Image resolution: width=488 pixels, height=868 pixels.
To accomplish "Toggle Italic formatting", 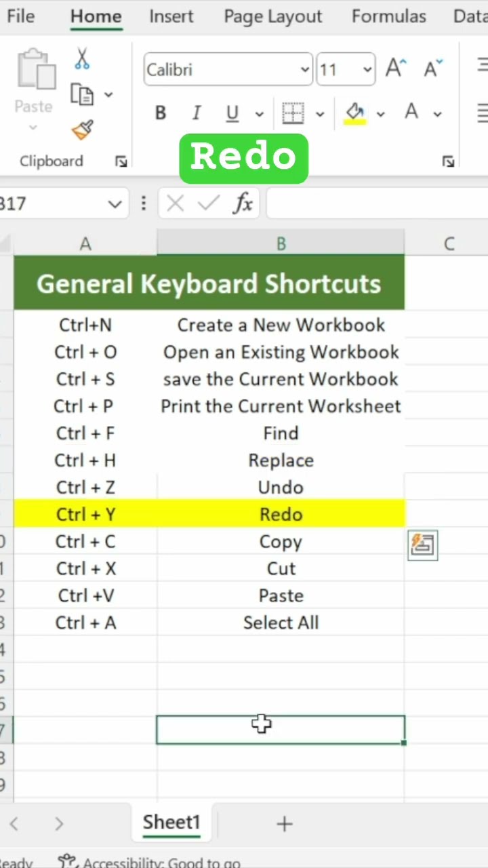I will (197, 113).
